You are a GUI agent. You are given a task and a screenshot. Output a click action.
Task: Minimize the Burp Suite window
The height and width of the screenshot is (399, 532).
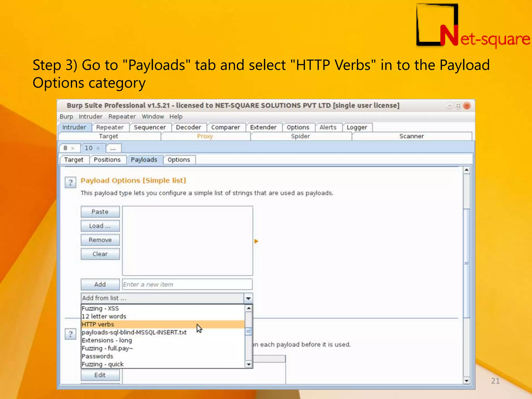click(x=450, y=106)
